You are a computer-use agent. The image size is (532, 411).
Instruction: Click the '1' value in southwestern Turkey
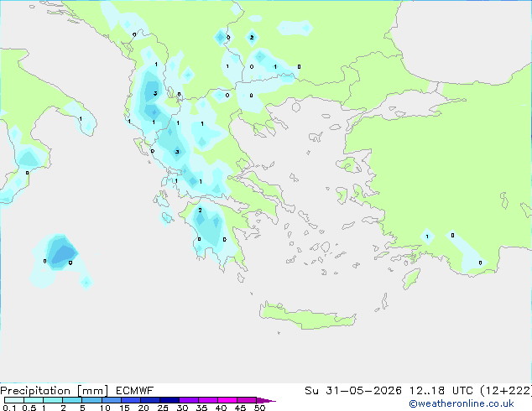[427, 237]
